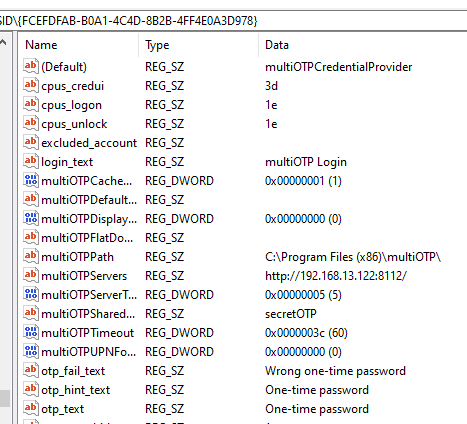Select the multiOTPPath string icon
Screen dimensions: 467x424
click(31, 256)
